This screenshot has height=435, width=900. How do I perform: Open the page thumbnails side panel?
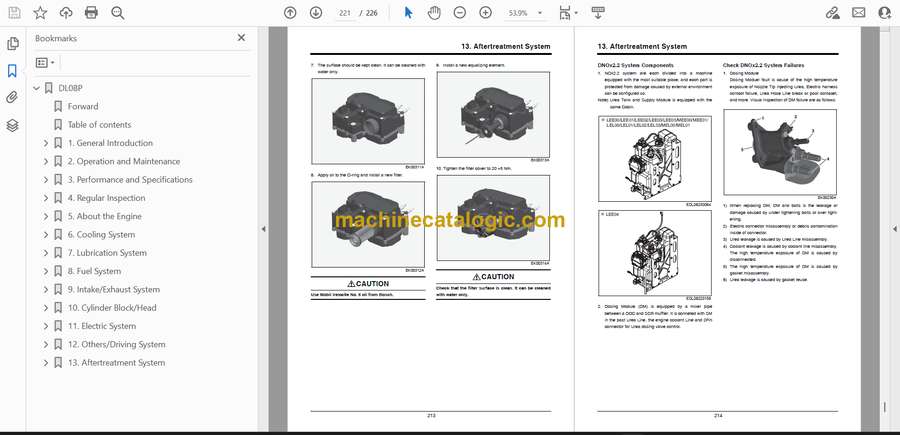point(13,44)
